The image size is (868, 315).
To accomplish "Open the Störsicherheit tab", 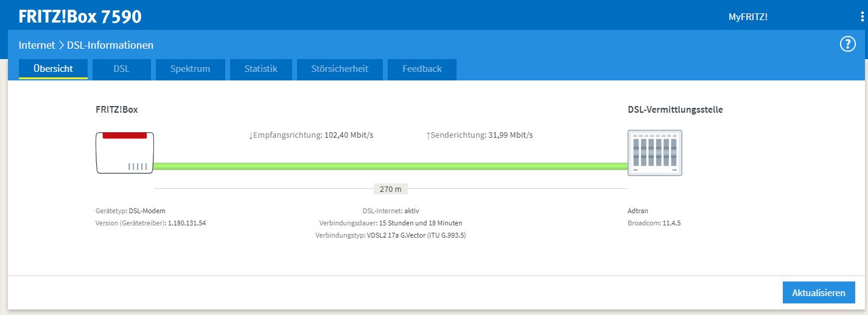I will pos(340,69).
